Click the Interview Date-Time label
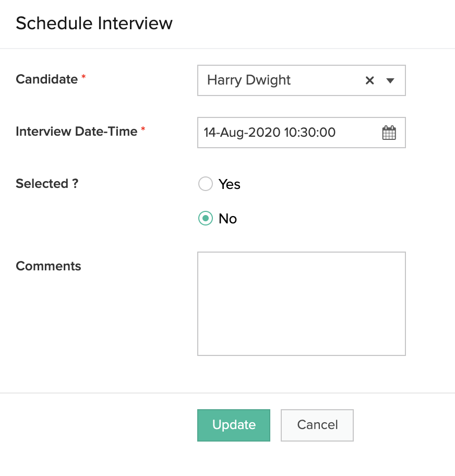 (77, 132)
